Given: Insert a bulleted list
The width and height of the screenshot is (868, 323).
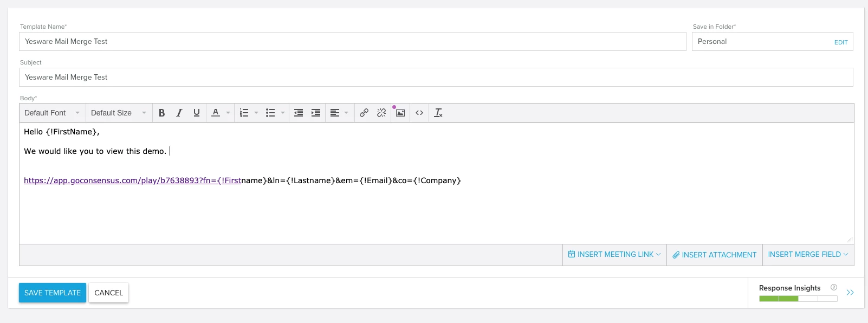Looking at the screenshot, I should tap(270, 113).
